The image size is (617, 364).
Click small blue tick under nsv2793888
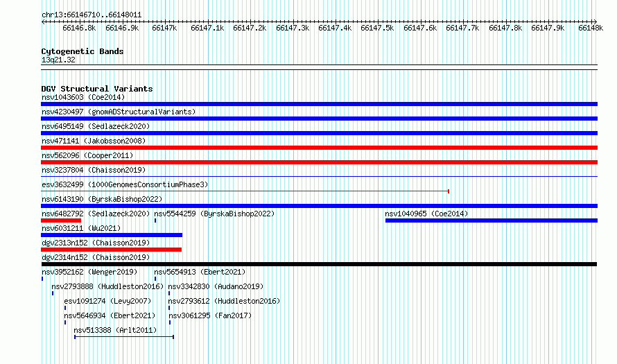pyautogui.click(x=52, y=293)
